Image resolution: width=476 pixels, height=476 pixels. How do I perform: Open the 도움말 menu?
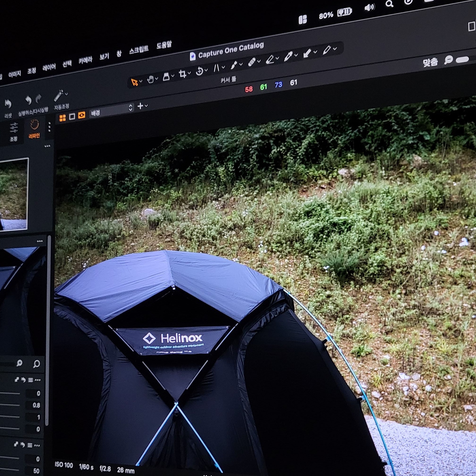pos(164,45)
